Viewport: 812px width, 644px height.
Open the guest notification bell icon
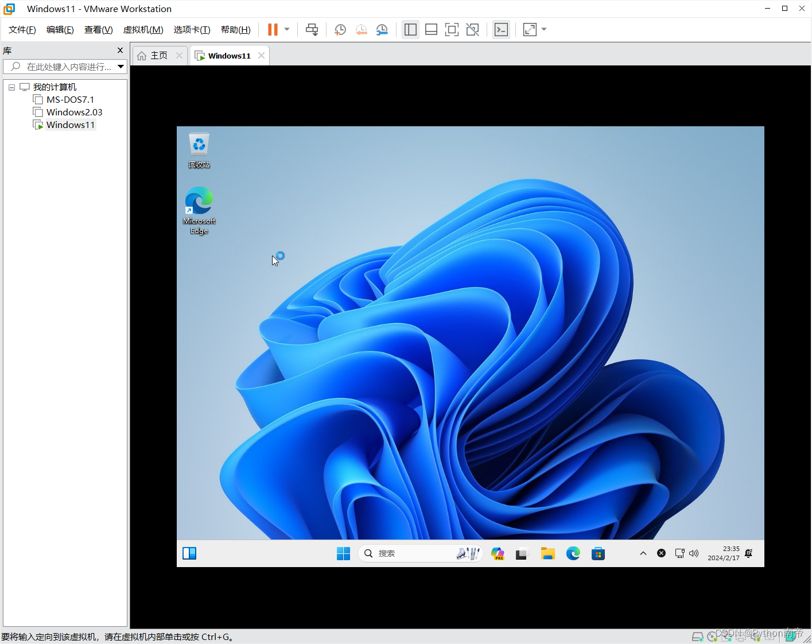click(x=749, y=553)
